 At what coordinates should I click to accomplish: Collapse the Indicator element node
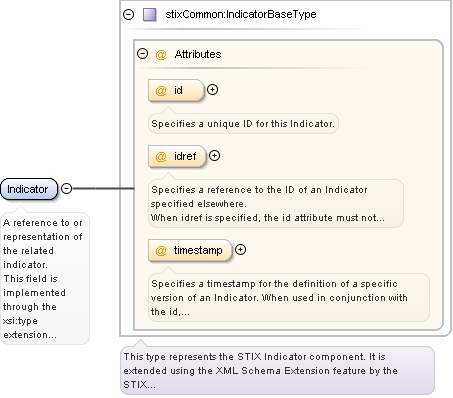[x=67, y=189]
